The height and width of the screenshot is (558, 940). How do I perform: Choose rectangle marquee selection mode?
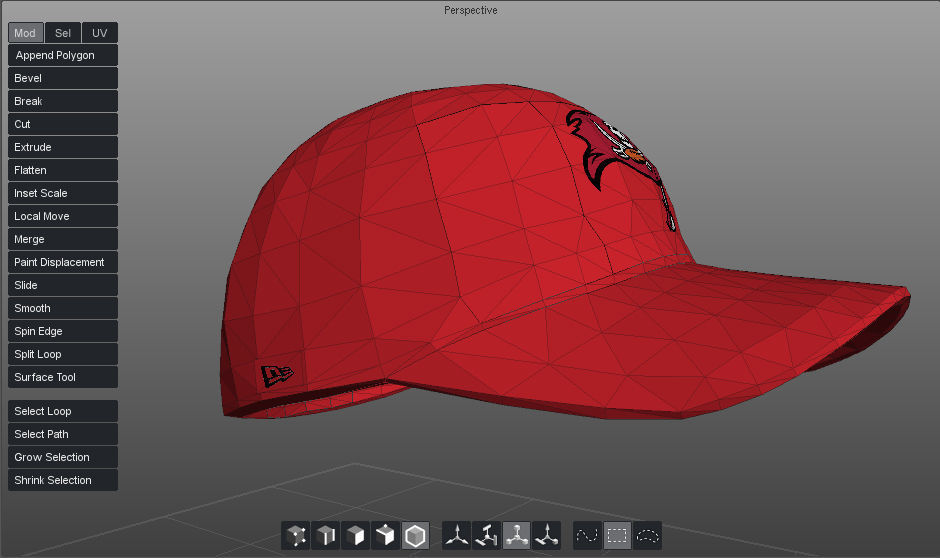617,536
